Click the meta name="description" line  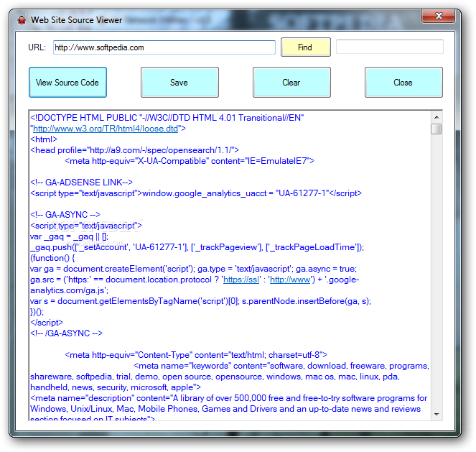pyautogui.click(x=228, y=398)
